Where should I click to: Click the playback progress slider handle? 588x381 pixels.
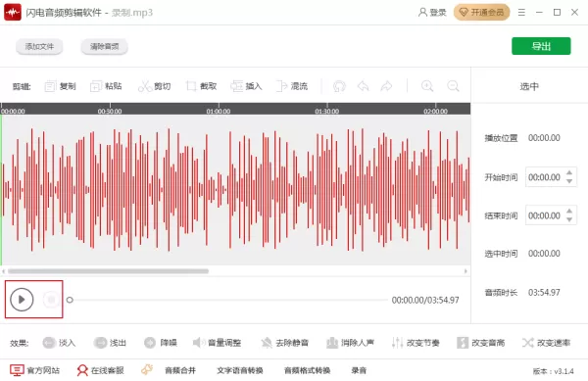(x=70, y=300)
